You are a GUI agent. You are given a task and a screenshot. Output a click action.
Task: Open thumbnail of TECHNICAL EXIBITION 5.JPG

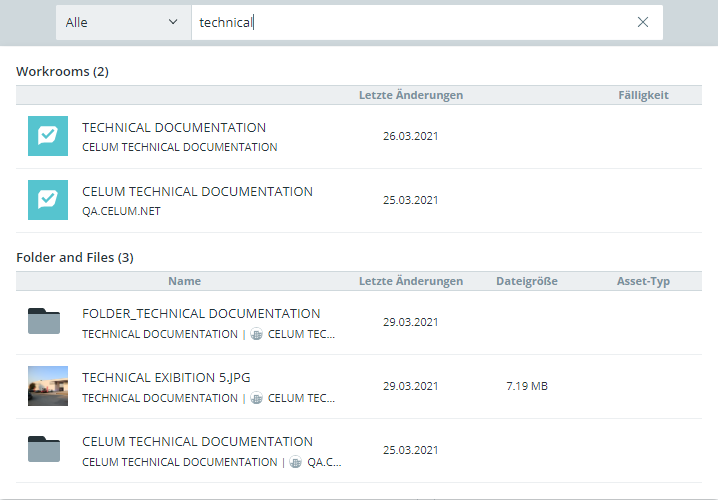48,386
